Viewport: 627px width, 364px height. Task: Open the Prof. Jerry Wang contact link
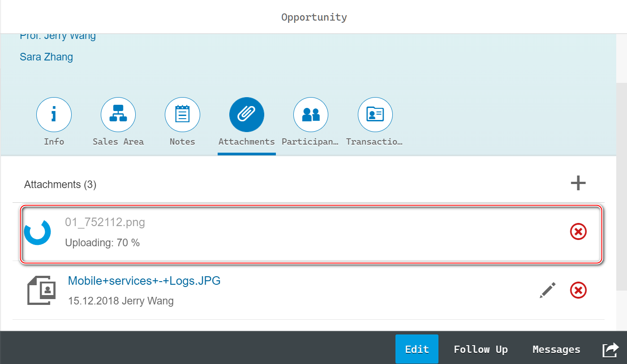pos(58,37)
